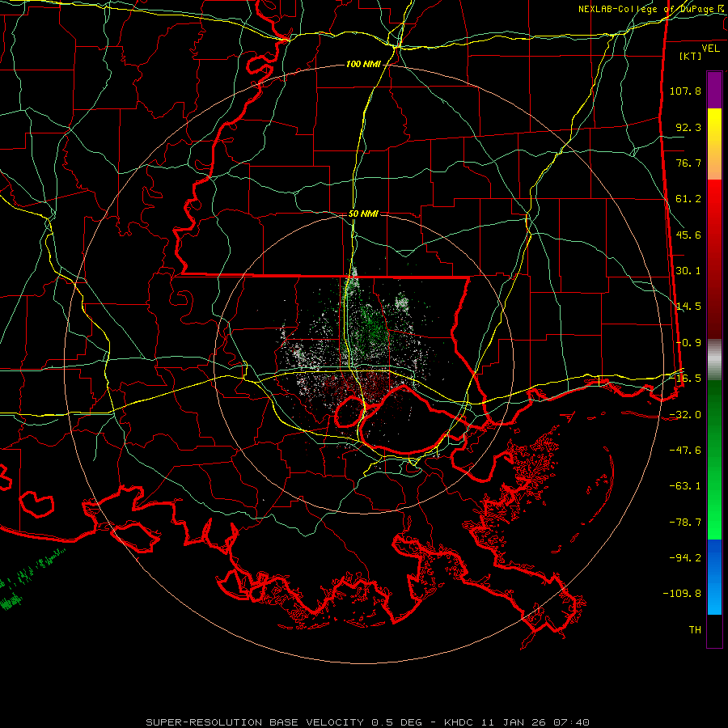Viewport: 728px width, 728px height.
Task: Click the 14.5 velocity scale value
Action: [x=688, y=307]
